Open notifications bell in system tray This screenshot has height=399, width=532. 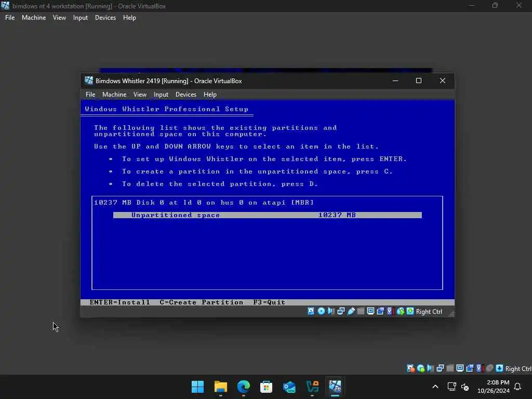(517, 387)
